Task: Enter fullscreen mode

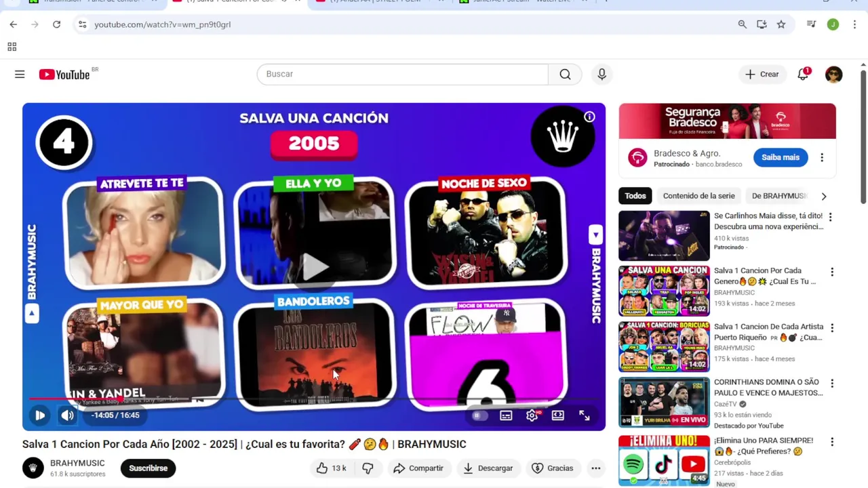Action: 584,415
